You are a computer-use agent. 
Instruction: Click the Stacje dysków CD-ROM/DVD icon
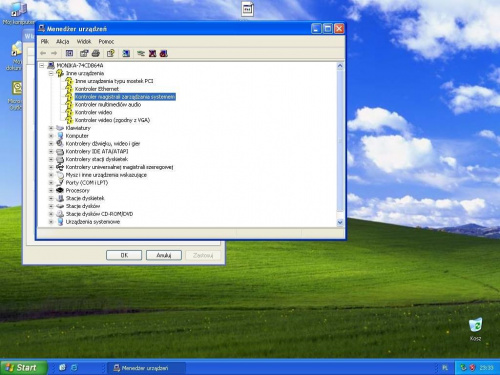tap(60, 214)
